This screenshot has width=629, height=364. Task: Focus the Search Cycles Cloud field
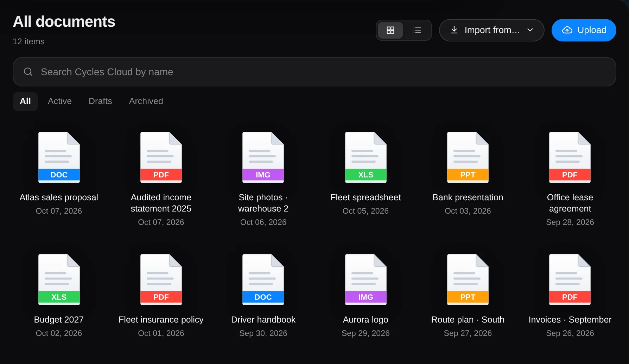(x=314, y=72)
